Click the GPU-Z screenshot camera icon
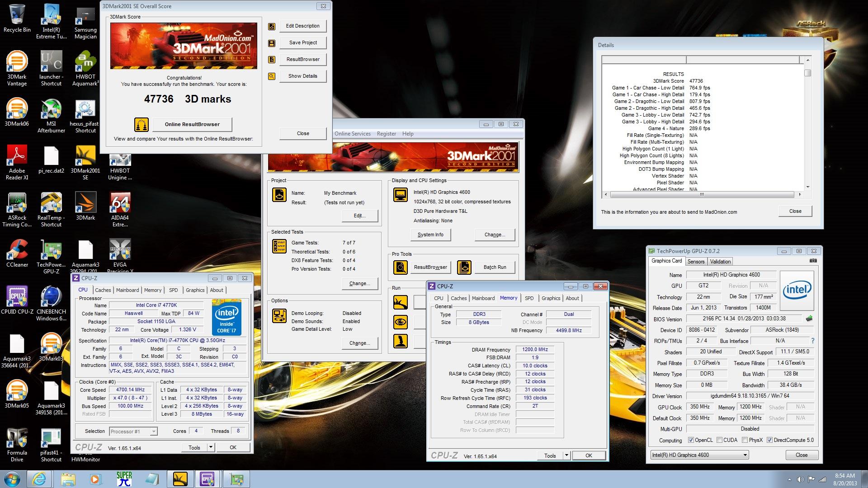This screenshot has width=868, height=488. click(x=813, y=261)
